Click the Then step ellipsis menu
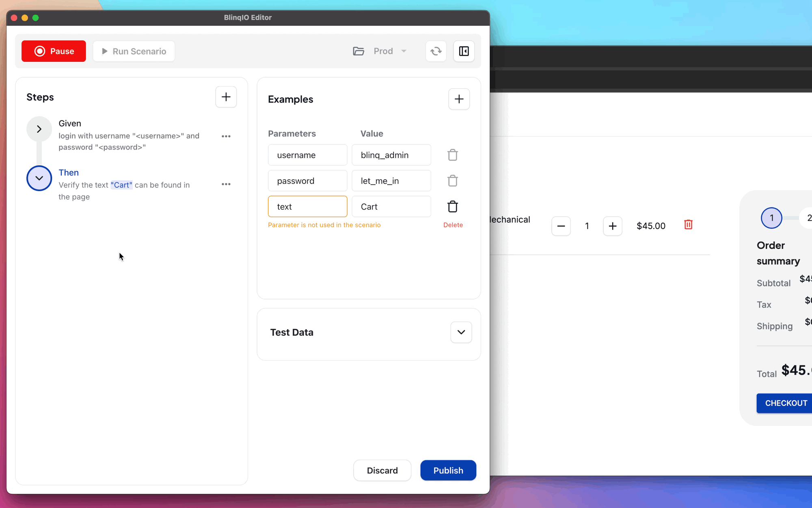812x508 pixels. point(227,185)
